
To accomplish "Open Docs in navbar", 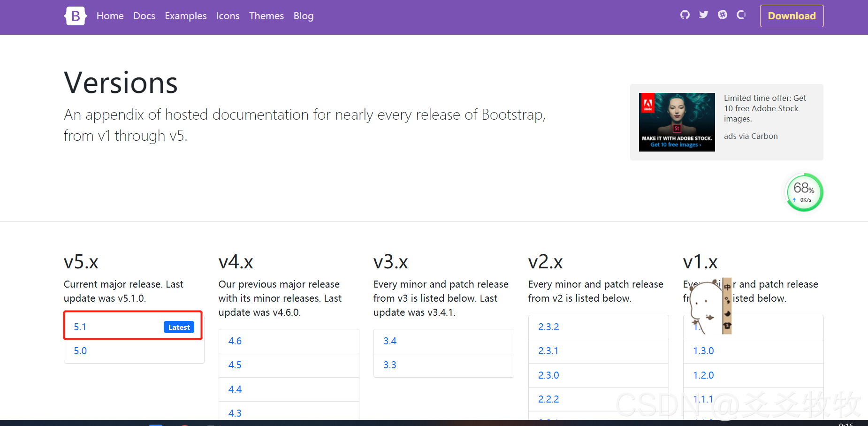I will click(144, 16).
